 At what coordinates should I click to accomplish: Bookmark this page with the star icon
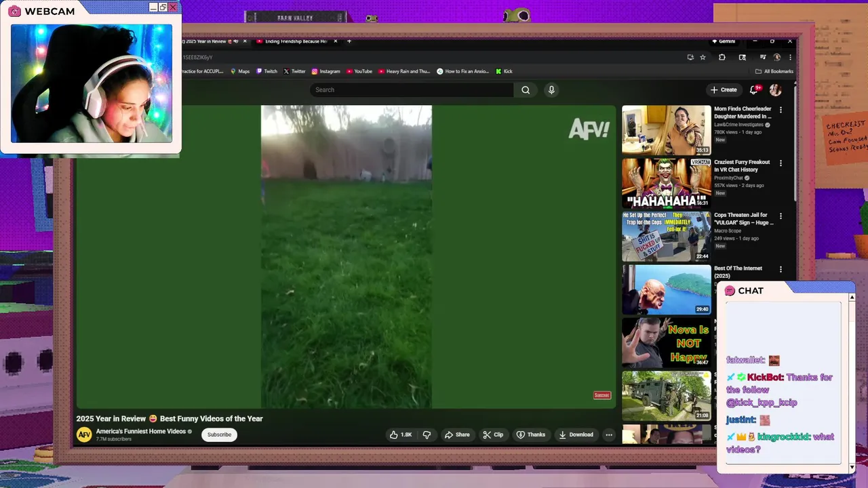click(x=703, y=58)
